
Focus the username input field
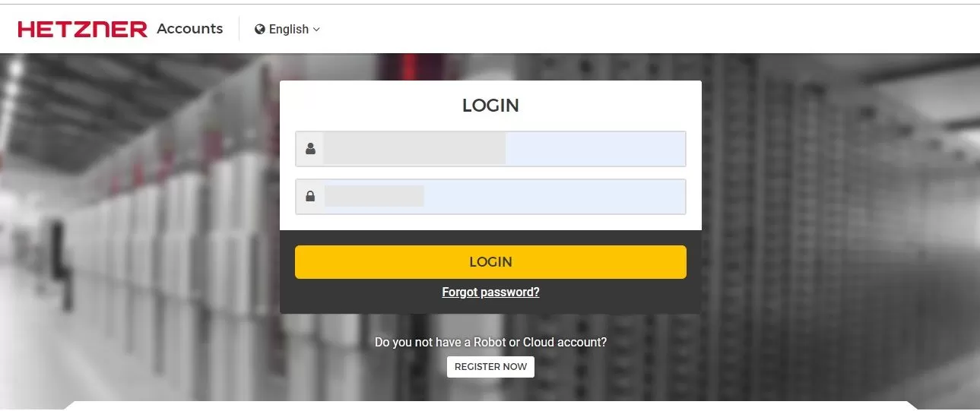tap(490, 149)
